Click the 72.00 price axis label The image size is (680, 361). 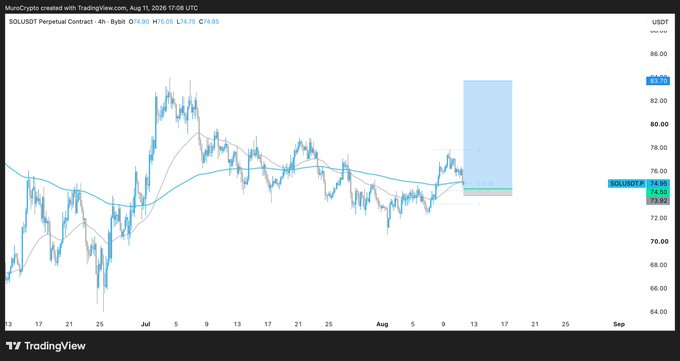[659, 218]
